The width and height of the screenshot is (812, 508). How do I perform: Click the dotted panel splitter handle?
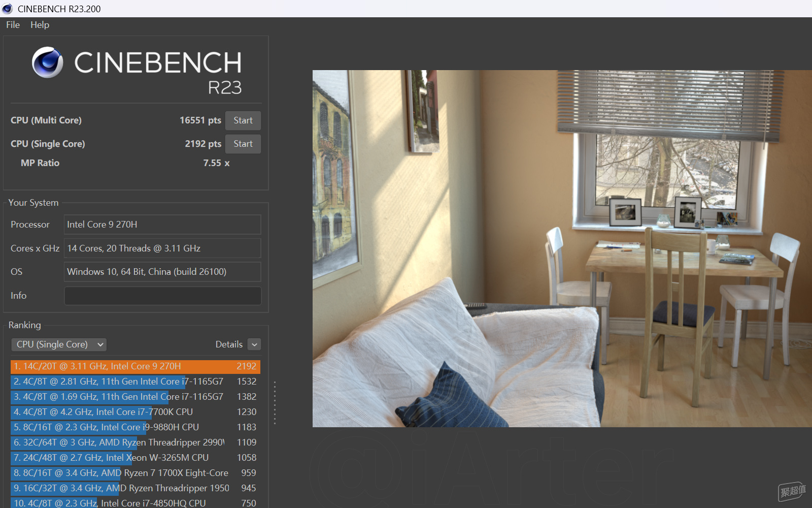(275, 403)
